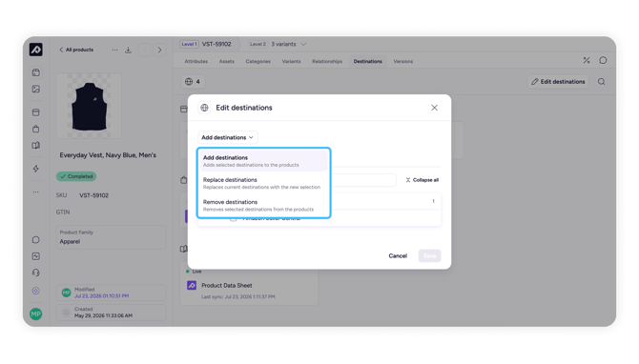This screenshot has height=364, width=639.
Task: Click the globe 4 destinations count chip
Action: coord(193,81)
